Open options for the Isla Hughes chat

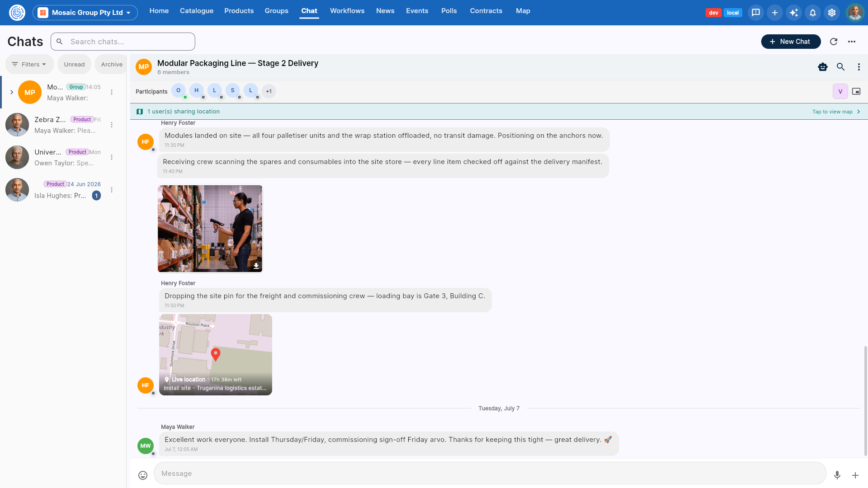click(x=112, y=190)
